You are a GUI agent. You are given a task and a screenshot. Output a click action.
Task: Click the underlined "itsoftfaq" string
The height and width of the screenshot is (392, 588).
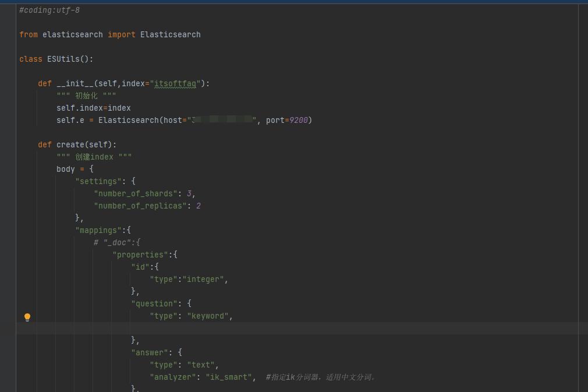(175, 83)
